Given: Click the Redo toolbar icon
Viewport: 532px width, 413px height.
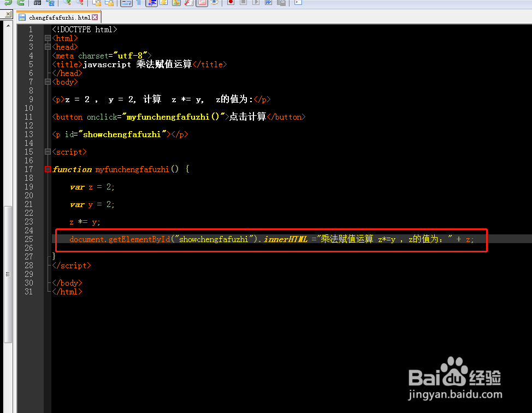Looking at the screenshot, I should coord(21,2).
